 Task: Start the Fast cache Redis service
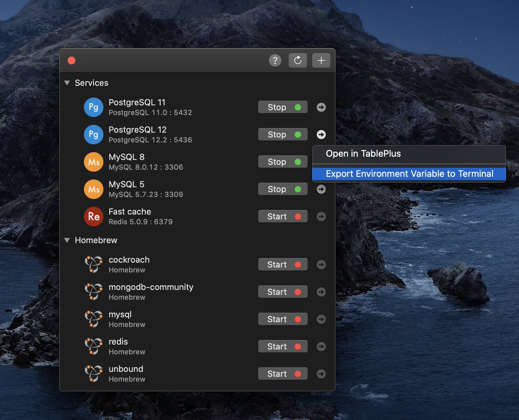point(283,216)
